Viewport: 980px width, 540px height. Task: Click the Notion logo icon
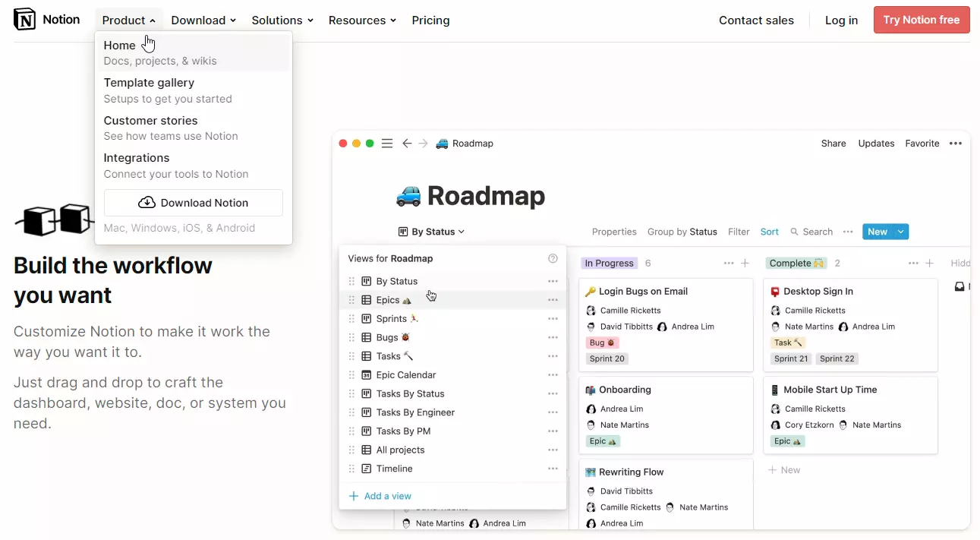[25, 20]
